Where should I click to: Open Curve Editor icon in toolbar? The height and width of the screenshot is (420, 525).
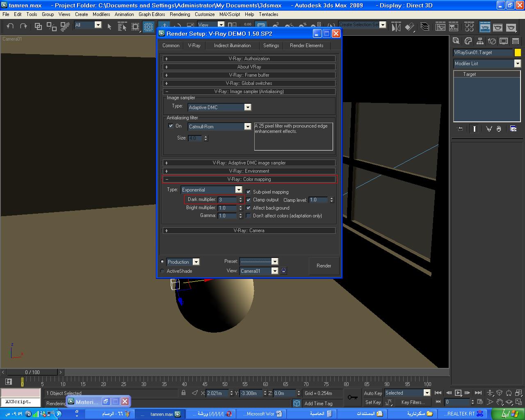tap(441, 27)
